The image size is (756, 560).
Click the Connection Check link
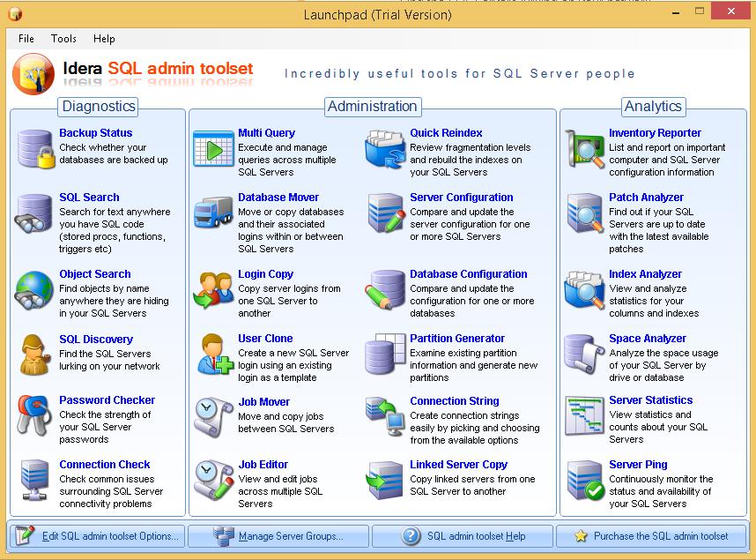105,465
